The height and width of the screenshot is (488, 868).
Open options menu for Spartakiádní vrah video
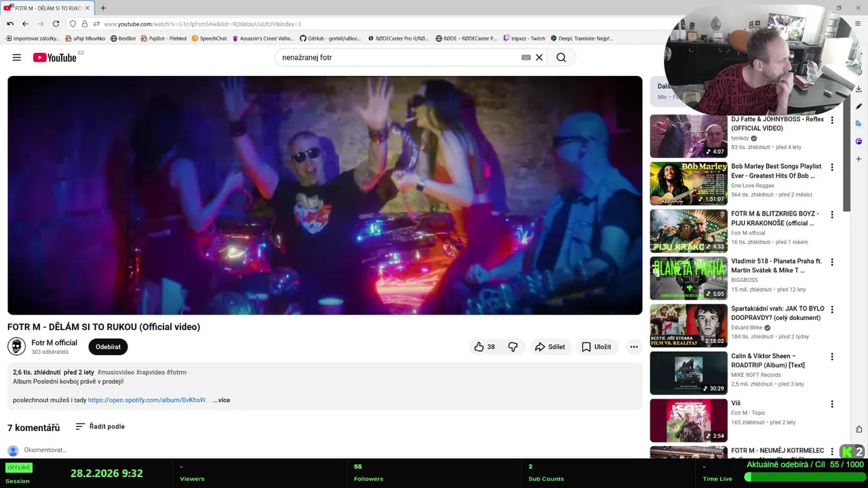(x=832, y=310)
